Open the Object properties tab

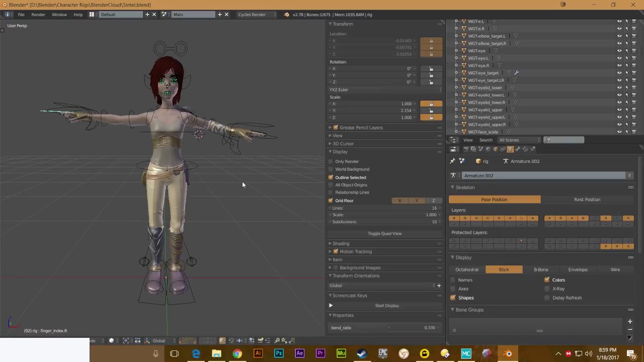click(x=496, y=149)
